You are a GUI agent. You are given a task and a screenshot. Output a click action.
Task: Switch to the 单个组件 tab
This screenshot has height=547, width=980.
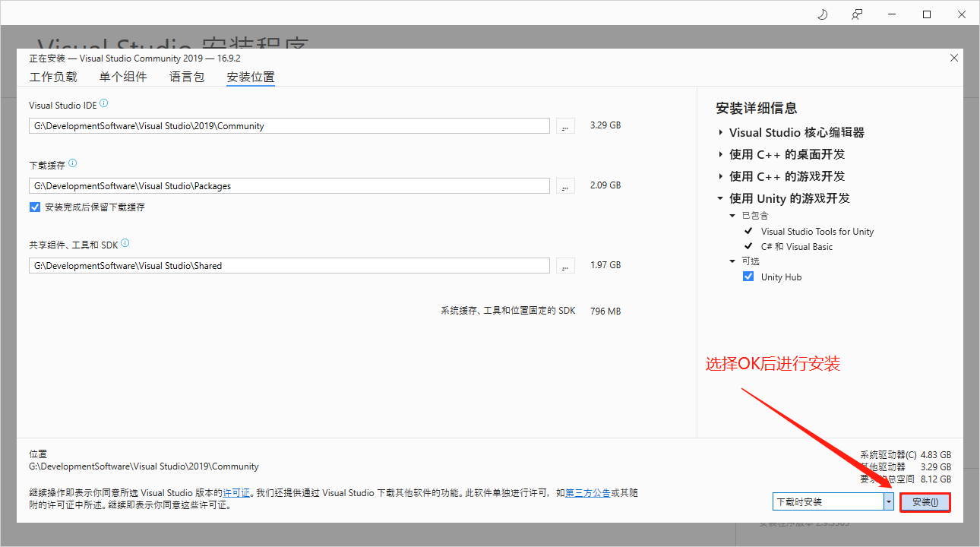pos(123,77)
